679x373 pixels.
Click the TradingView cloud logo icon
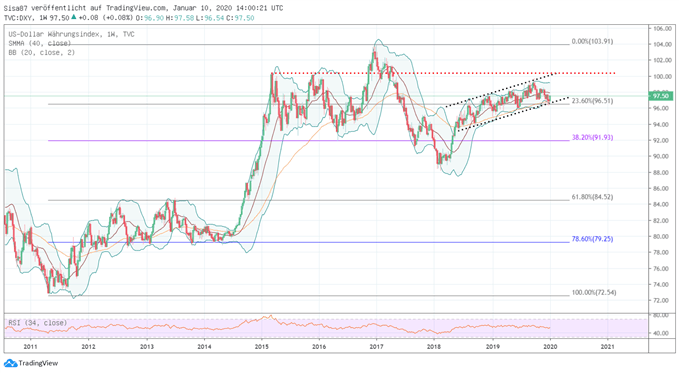coord(10,363)
